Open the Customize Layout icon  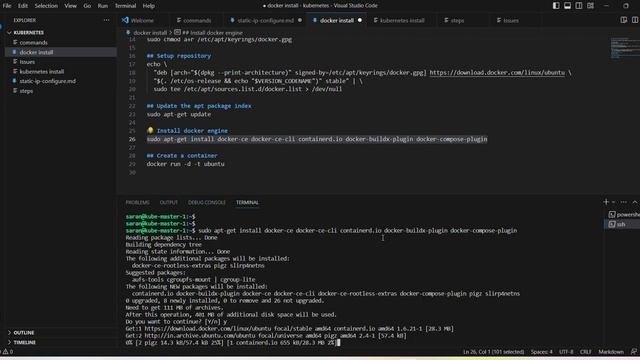click(x=590, y=6)
